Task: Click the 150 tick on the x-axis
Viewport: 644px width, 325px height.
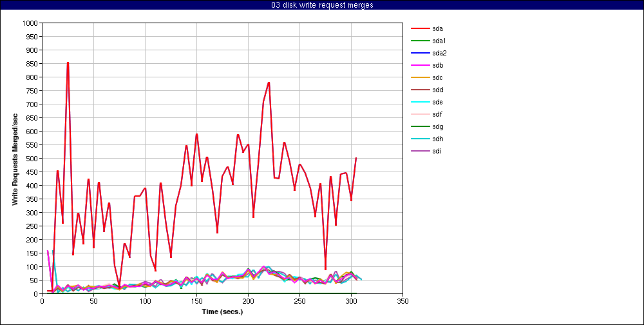Action: (196, 300)
